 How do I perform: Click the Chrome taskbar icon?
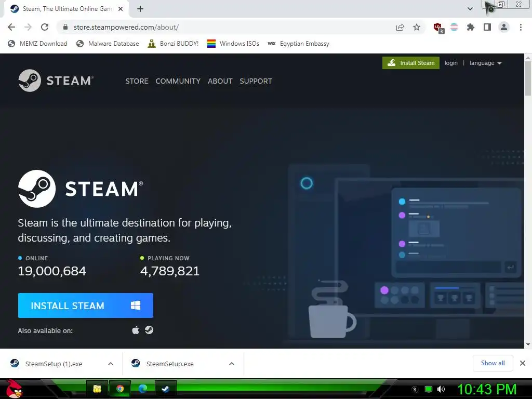(x=120, y=389)
